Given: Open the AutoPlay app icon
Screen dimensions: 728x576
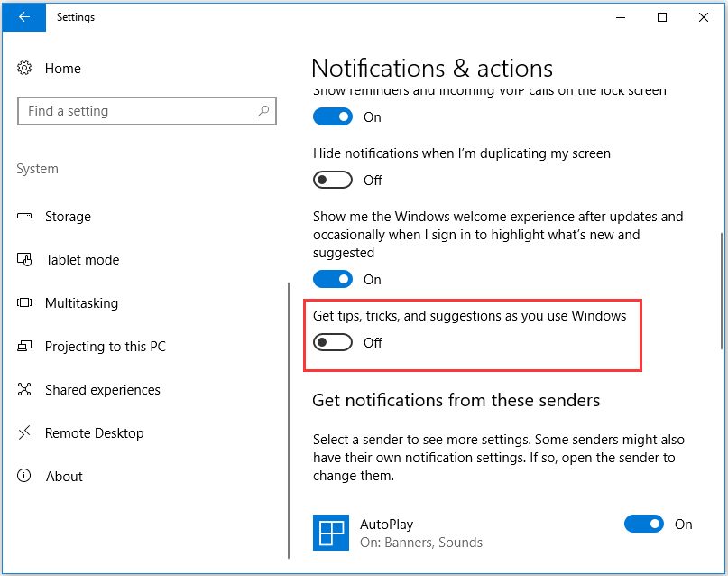Looking at the screenshot, I should click(330, 533).
